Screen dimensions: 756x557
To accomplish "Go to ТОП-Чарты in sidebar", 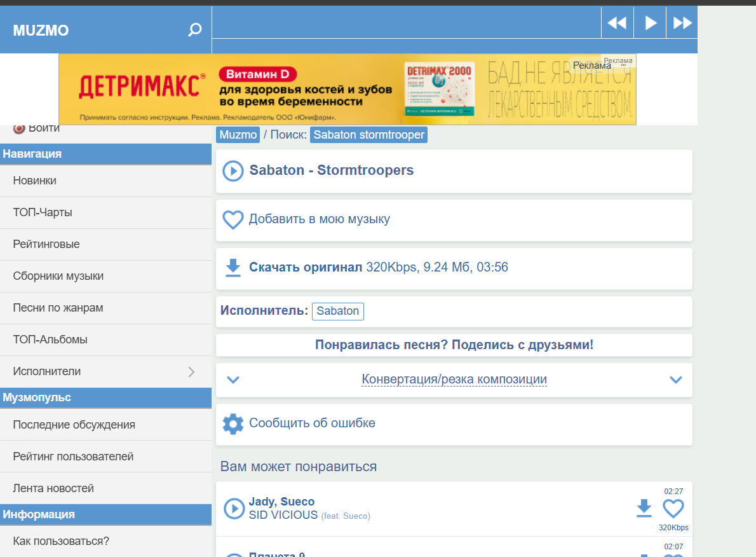I will click(x=43, y=212).
